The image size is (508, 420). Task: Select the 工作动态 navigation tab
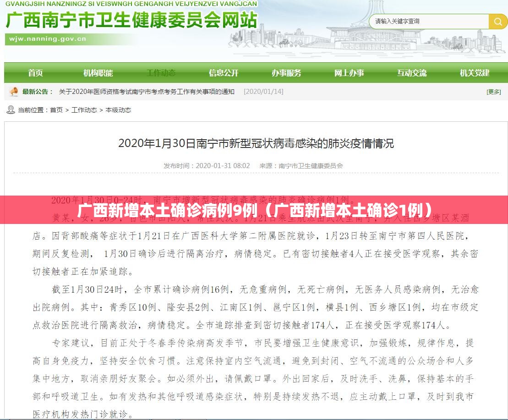point(161,73)
